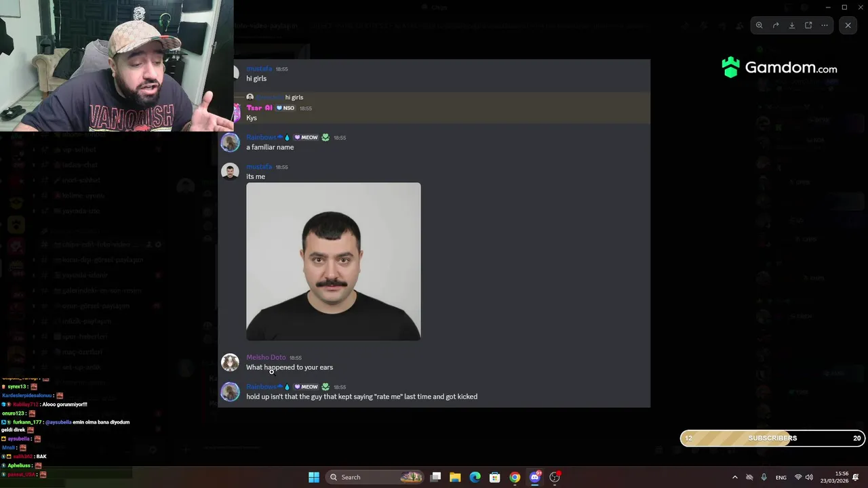Switch to Google Chrome on taskbar
This screenshot has width=868, height=488.
click(x=515, y=477)
